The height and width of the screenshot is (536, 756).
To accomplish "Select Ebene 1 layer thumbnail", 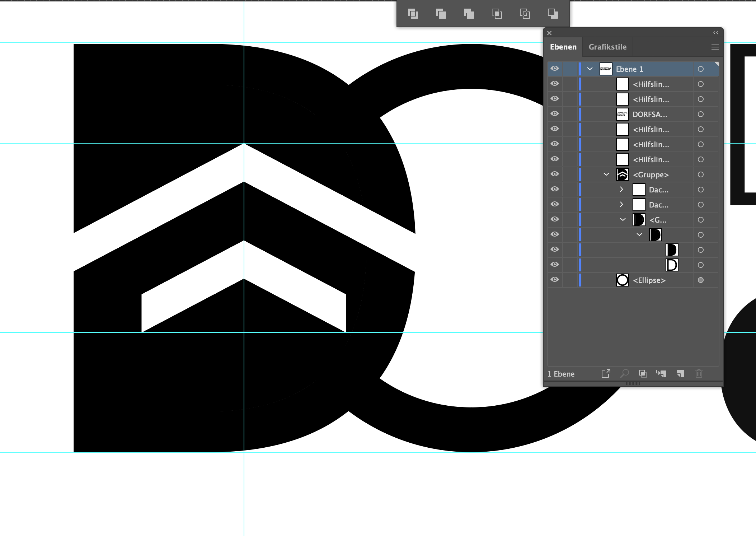I will [x=605, y=69].
